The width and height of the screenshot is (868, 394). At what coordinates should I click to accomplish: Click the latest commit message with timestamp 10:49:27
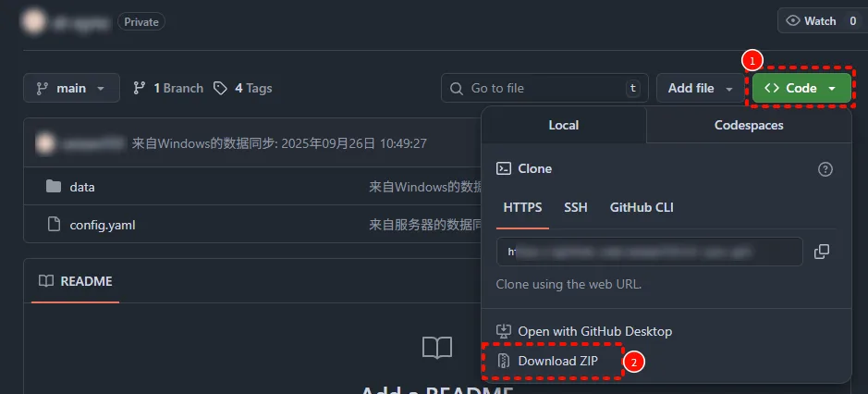(x=279, y=143)
